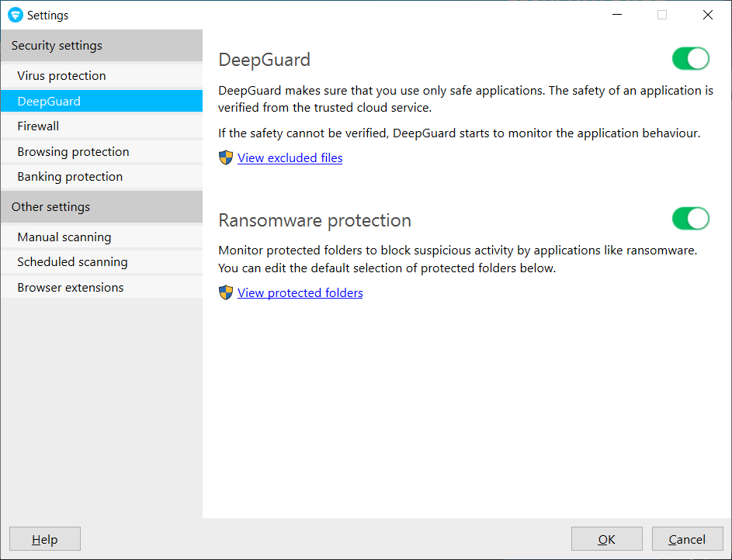This screenshot has width=732, height=560.
Task: Select Browsing protection
Action: (72, 151)
